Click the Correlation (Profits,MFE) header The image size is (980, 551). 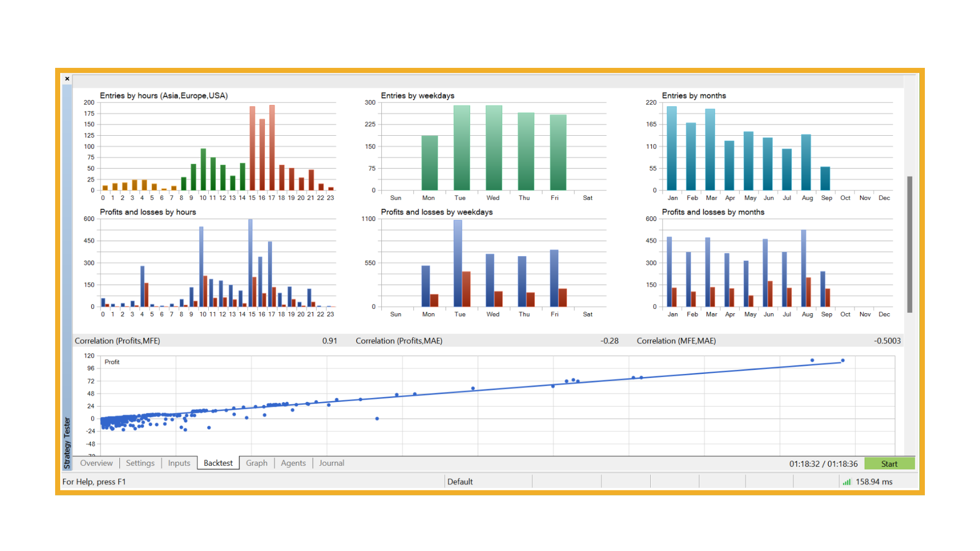[117, 341]
